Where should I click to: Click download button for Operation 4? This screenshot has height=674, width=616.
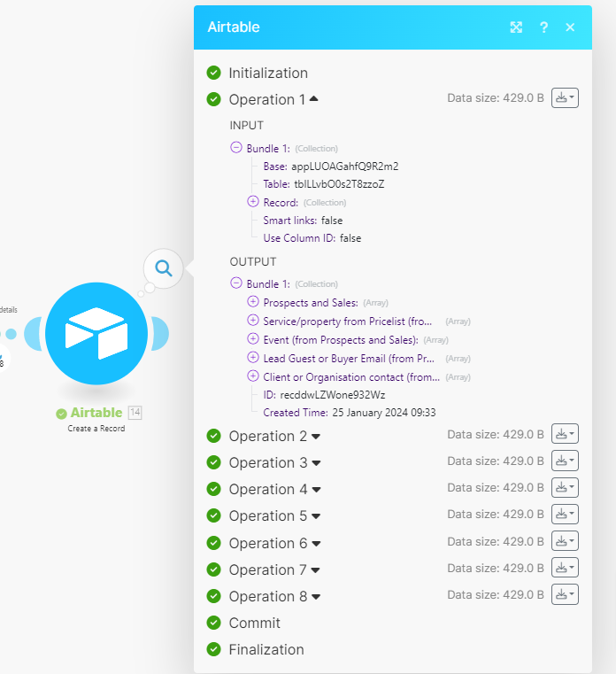point(565,487)
